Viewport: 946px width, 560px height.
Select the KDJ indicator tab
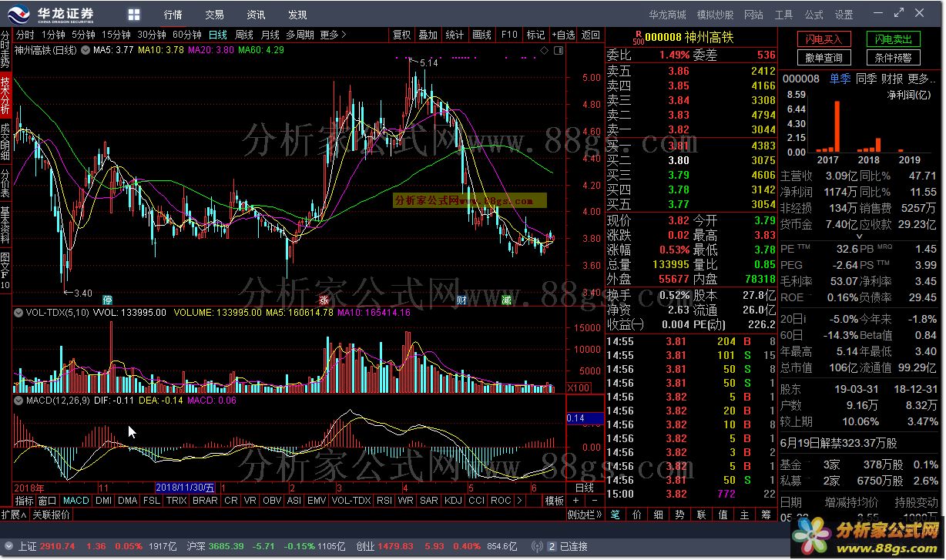(454, 501)
